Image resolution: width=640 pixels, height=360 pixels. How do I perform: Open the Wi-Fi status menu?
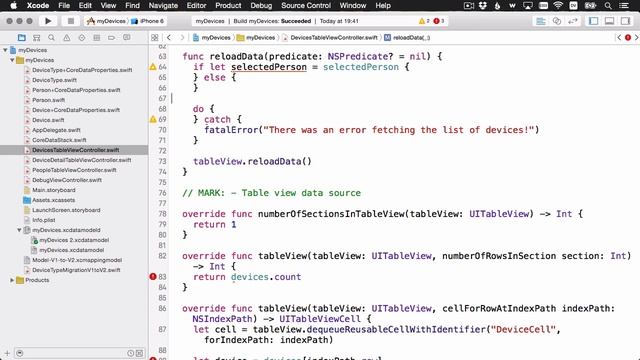pyautogui.click(x=558, y=6)
